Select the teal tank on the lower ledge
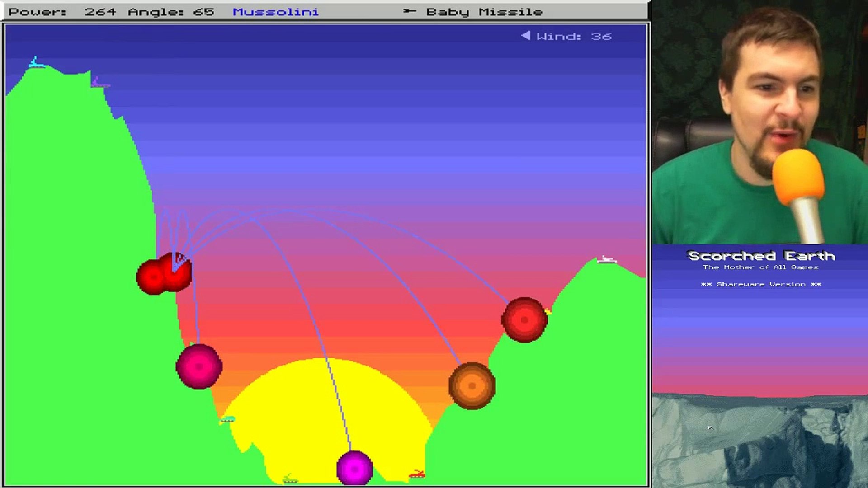Viewport: 868px width, 488px height. point(227,419)
